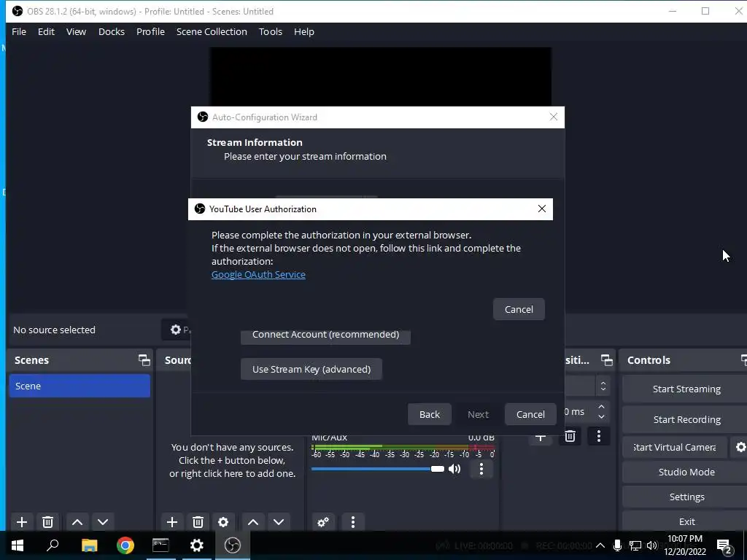Follow the Google OAuth Service link
Viewport: 747px width, 560px height.
pyautogui.click(x=258, y=274)
